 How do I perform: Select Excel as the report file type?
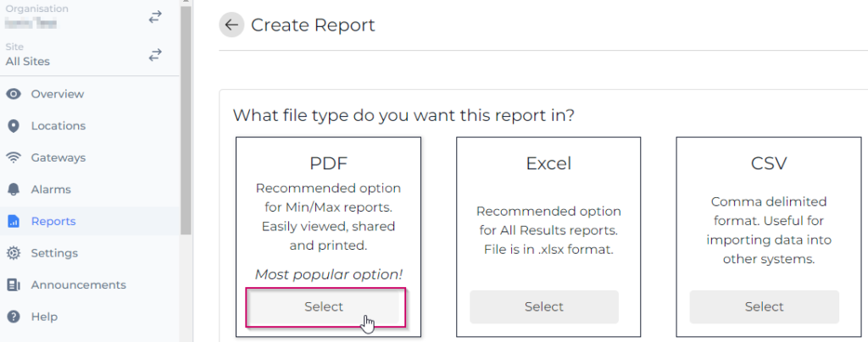pyautogui.click(x=543, y=306)
